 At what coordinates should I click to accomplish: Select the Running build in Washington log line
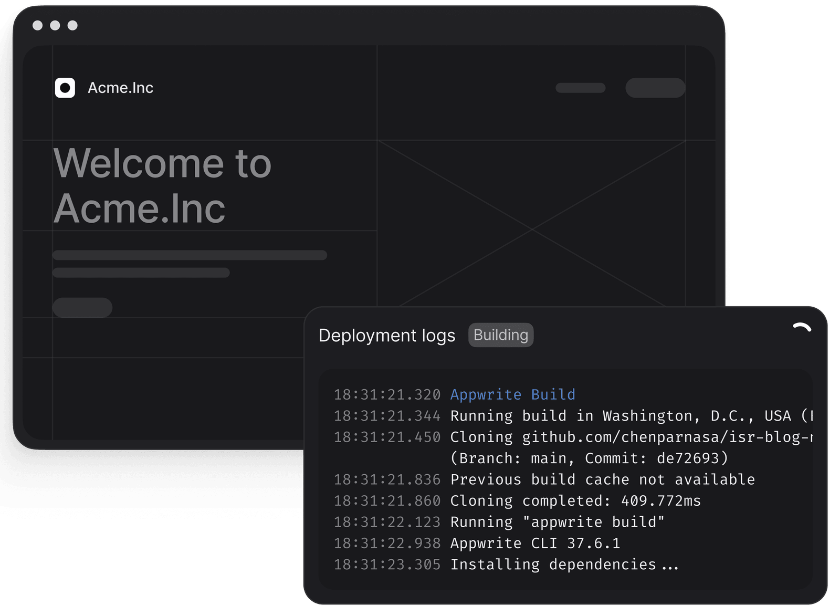click(x=573, y=416)
